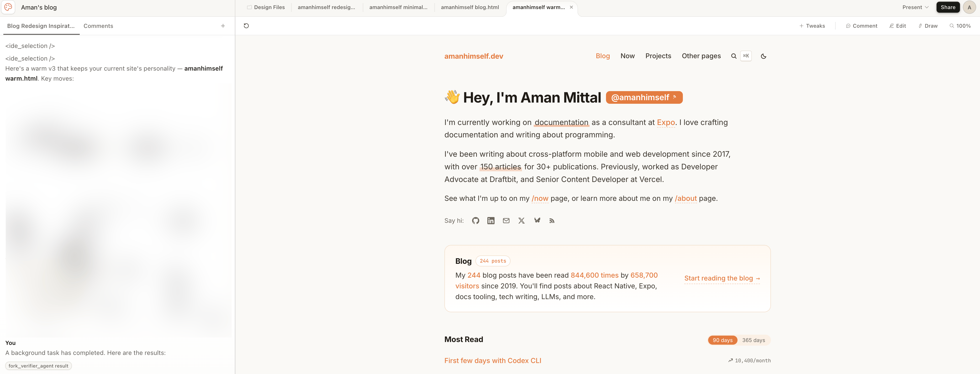The height and width of the screenshot is (374, 980).
Task: Click the underlined documentation link
Action: click(562, 122)
